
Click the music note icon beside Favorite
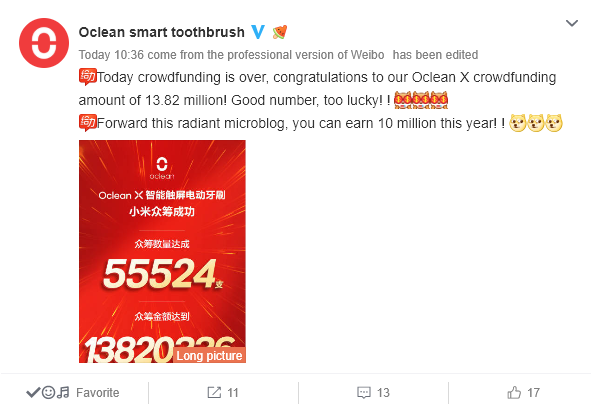(x=63, y=393)
